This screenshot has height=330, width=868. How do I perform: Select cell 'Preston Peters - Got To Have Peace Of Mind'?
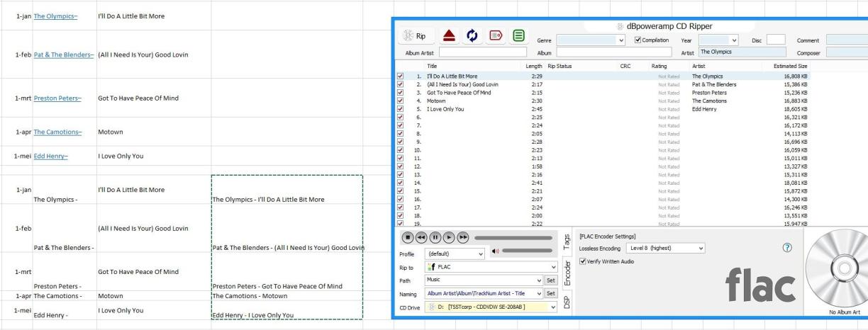pyautogui.click(x=287, y=272)
